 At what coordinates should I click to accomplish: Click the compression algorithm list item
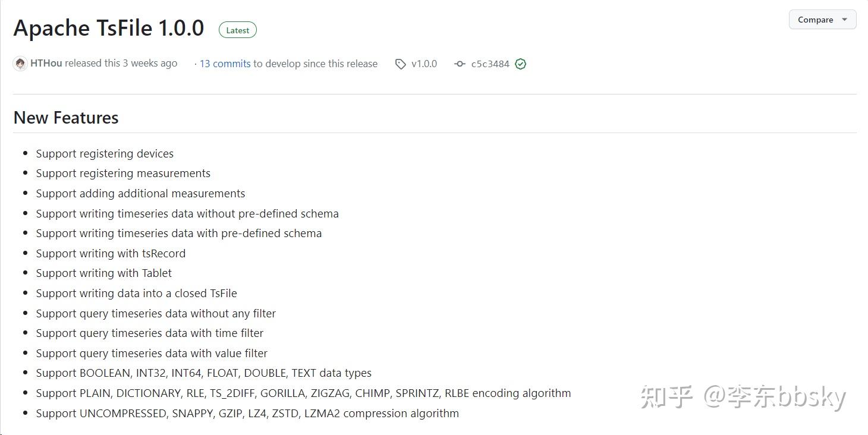(x=247, y=414)
